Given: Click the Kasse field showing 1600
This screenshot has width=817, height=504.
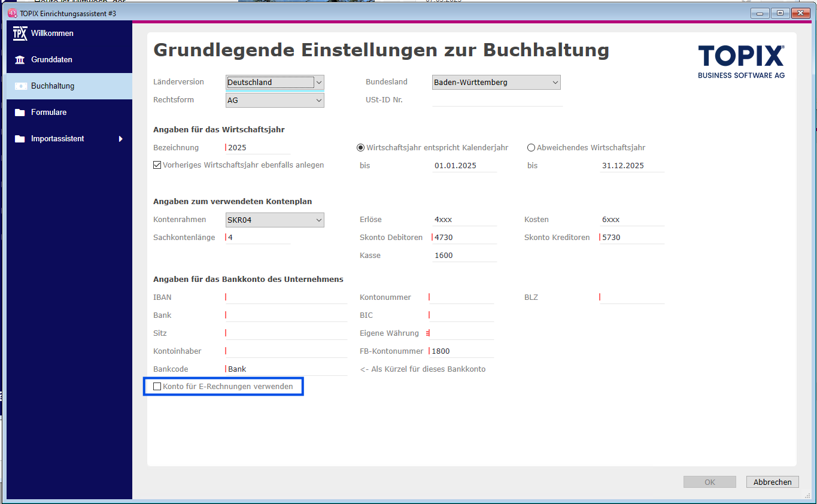Looking at the screenshot, I should tap(464, 256).
